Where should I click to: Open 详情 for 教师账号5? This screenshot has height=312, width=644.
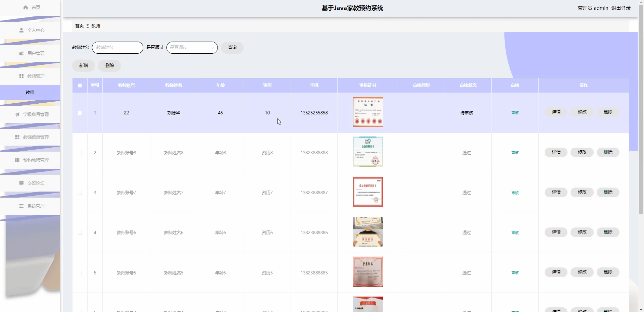coord(556,272)
